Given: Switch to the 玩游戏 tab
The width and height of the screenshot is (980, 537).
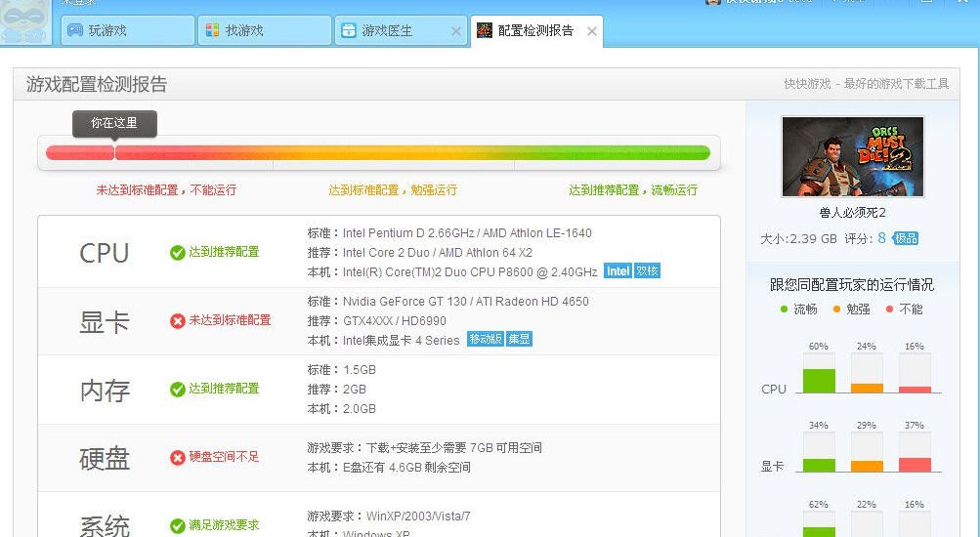Looking at the screenshot, I should (127, 30).
